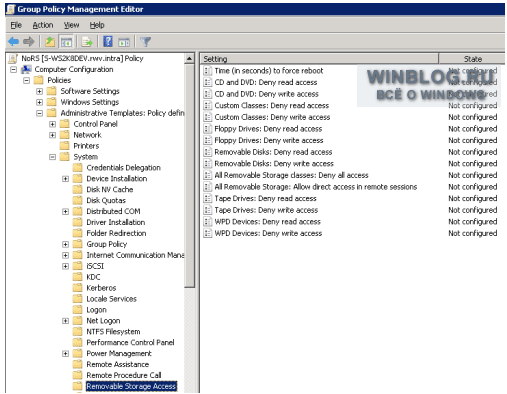Select Credentials Delegation in the tree

pyautogui.click(x=123, y=168)
